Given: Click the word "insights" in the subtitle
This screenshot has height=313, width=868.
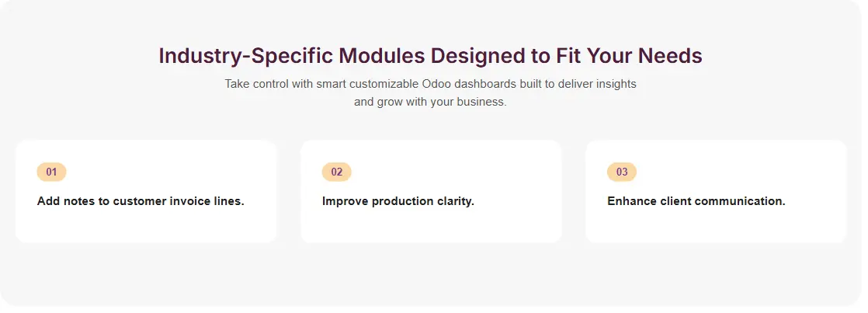Looking at the screenshot, I should pos(613,84).
